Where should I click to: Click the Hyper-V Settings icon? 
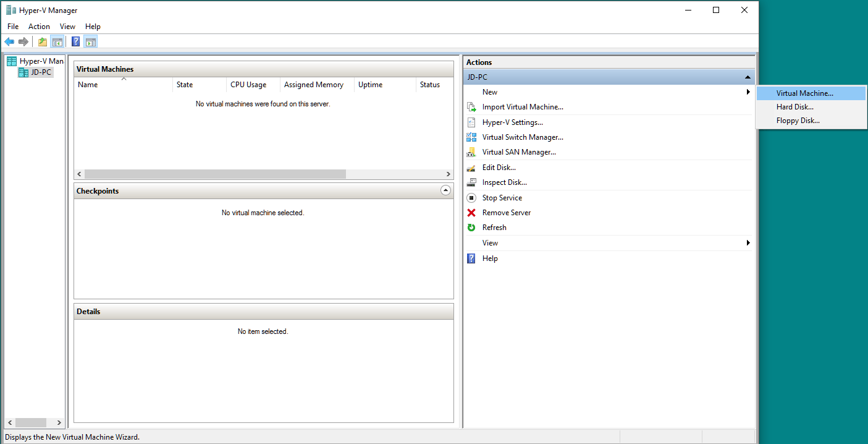471,122
